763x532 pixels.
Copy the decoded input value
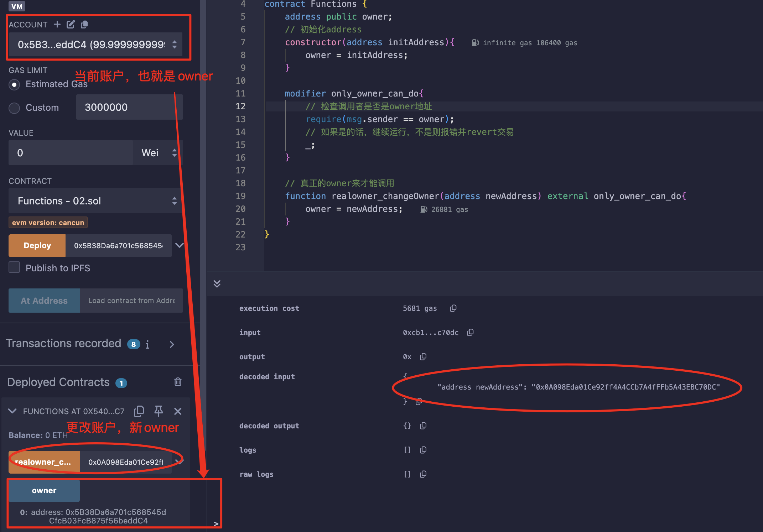pyautogui.click(x=419, y=401)
